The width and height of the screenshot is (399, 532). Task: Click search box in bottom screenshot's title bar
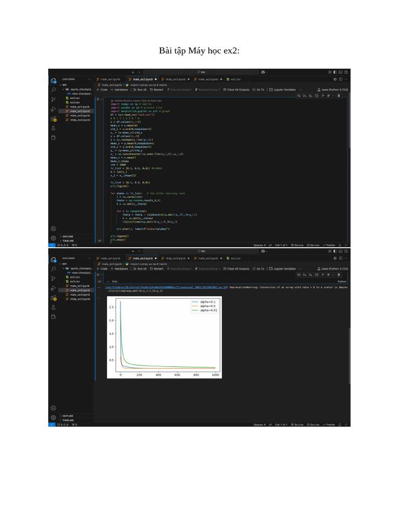click(201, 251)
